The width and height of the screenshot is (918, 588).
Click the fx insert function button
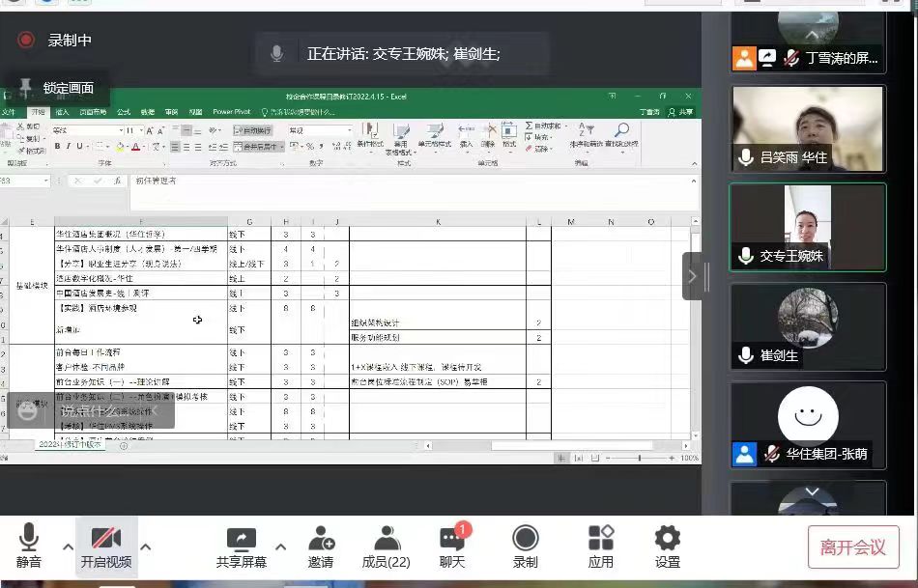(118, 181)
